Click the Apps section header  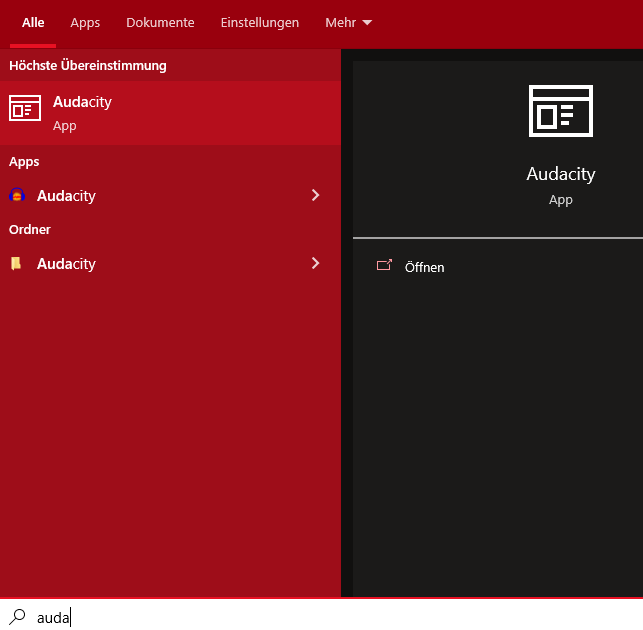pyautogui.click(x=24, y=162)
